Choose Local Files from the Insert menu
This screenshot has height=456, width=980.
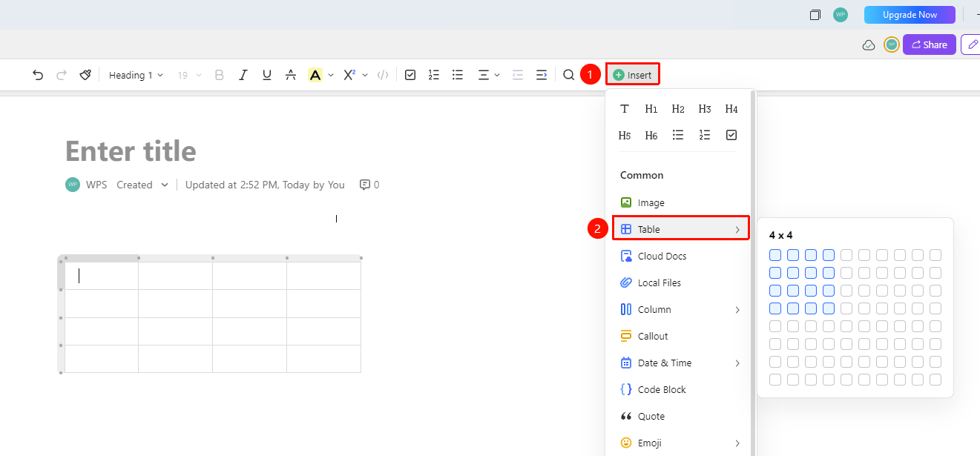pos(680,283)
